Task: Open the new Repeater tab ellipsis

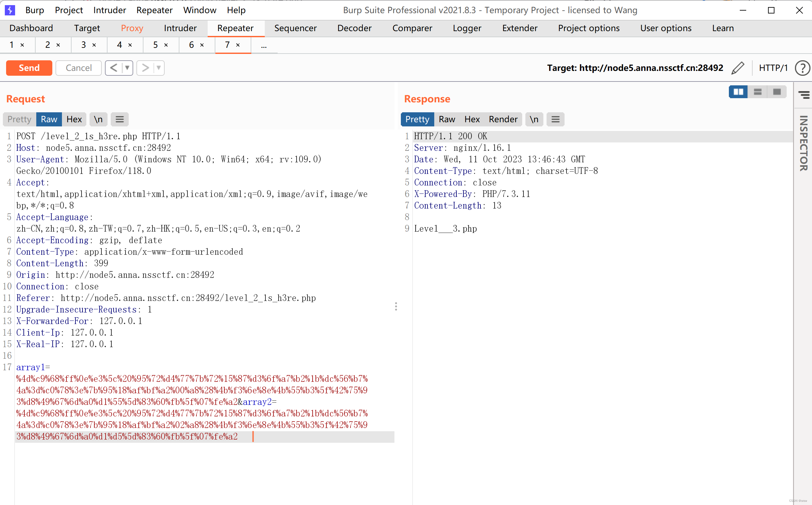Action: coord(264,45)
